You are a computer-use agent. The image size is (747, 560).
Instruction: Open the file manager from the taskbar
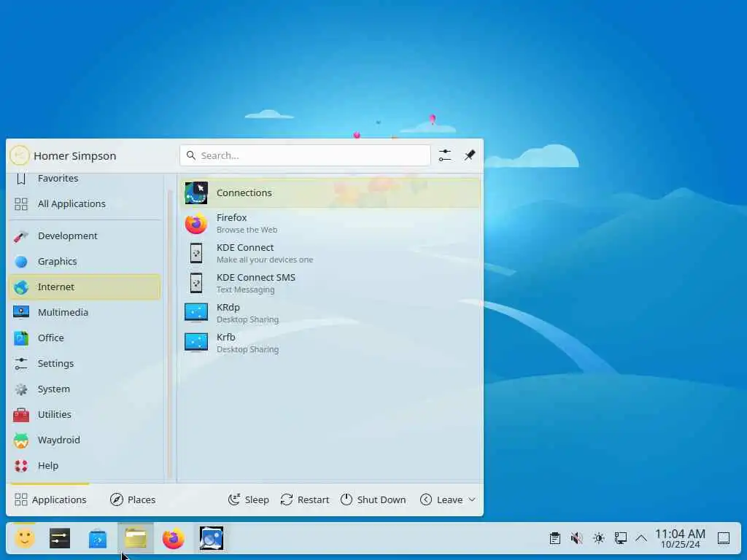click(136, 539)
